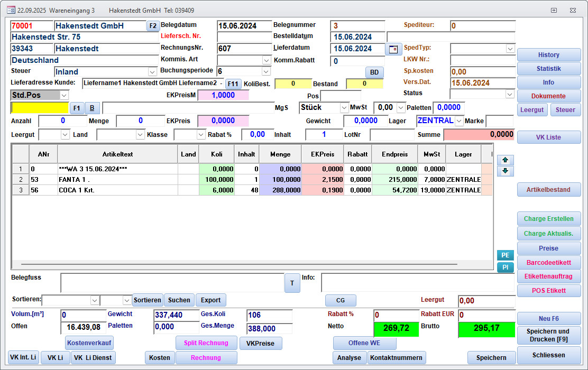Click the Speichern button
Viewport: 588px width, 370px height.
tap(491, 358)
